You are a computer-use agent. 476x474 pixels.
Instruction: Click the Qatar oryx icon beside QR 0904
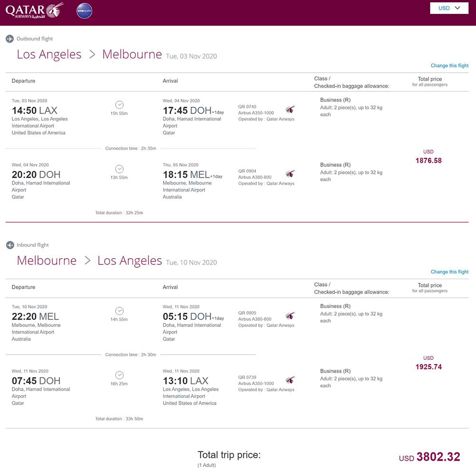point(290,174)
